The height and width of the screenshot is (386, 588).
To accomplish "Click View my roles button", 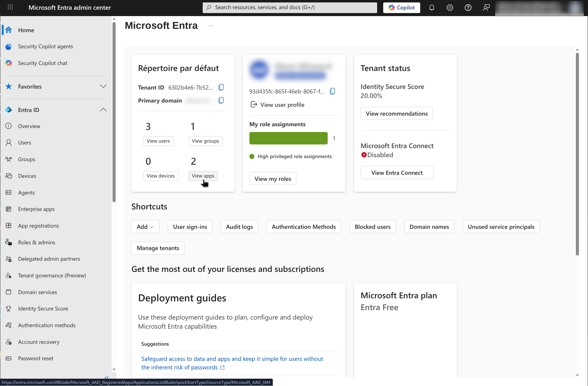I will 273,179.
